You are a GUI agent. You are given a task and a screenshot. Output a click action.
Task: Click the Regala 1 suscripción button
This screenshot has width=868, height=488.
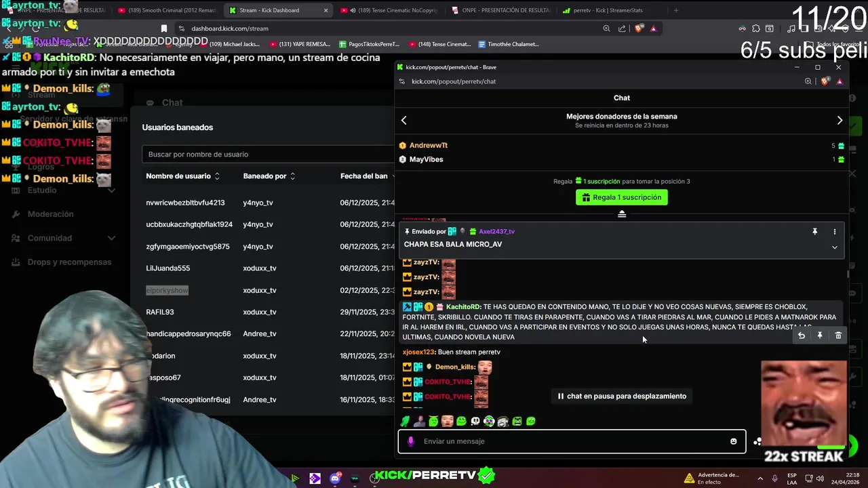pos(622,197)
